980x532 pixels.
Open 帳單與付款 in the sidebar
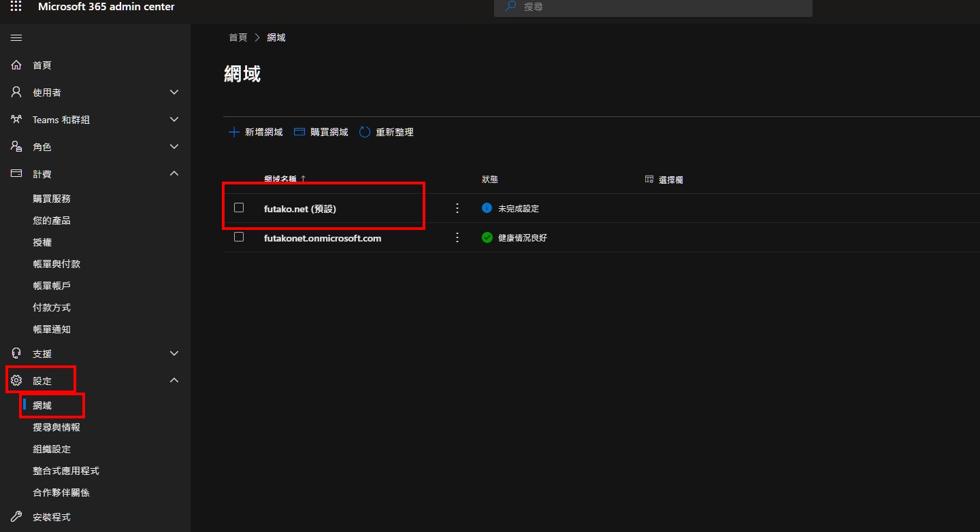pyautogui.click(x=56, y=264)
